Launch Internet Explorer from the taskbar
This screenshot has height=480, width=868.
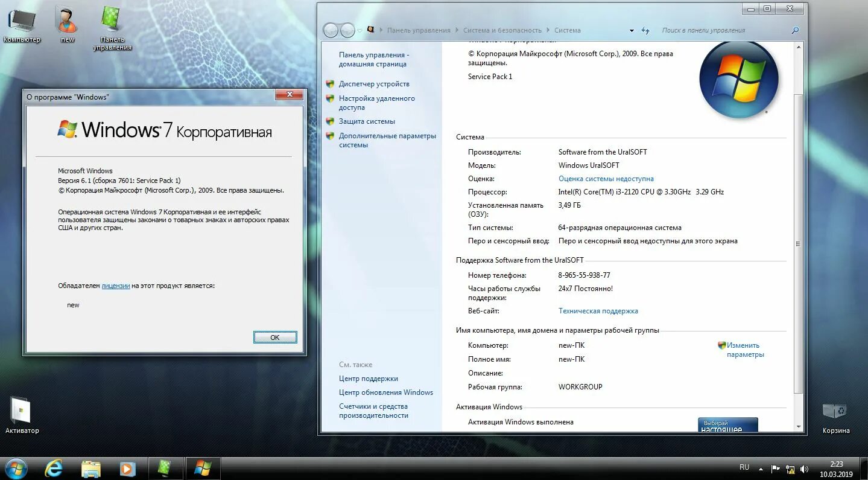coord(54,468)
